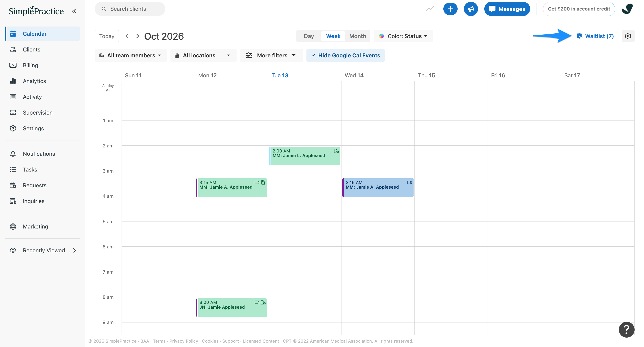Click Get $200 in account credit
The image size is (644, 347).
[579, 9]
